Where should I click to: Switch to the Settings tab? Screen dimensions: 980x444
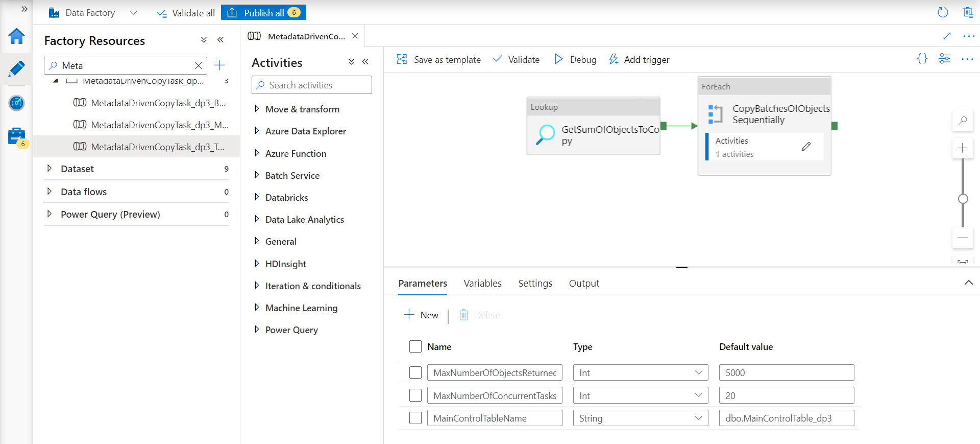pos(535,283)
